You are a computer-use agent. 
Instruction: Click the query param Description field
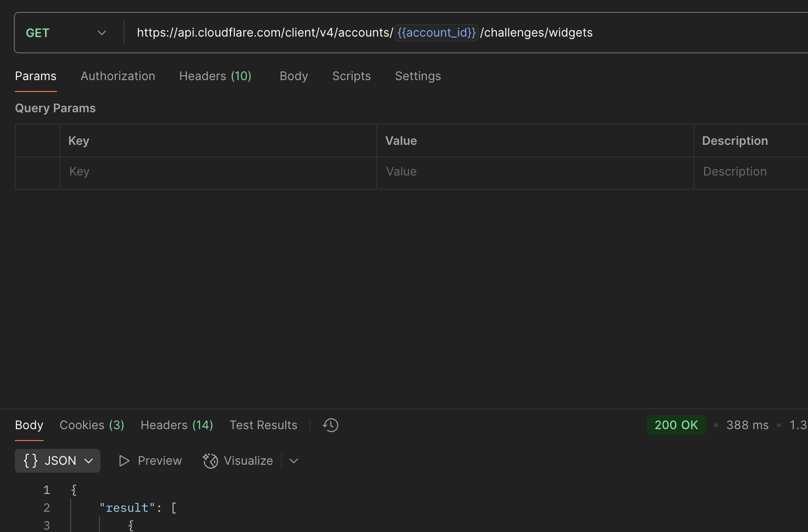click(x=751, y=172)
